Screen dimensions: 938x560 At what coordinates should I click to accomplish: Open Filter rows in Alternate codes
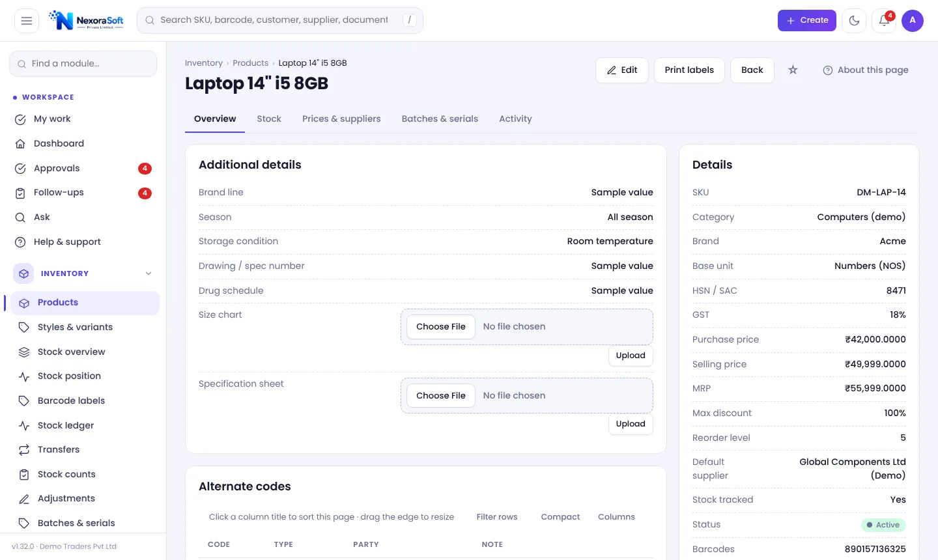tap(497, 517)
